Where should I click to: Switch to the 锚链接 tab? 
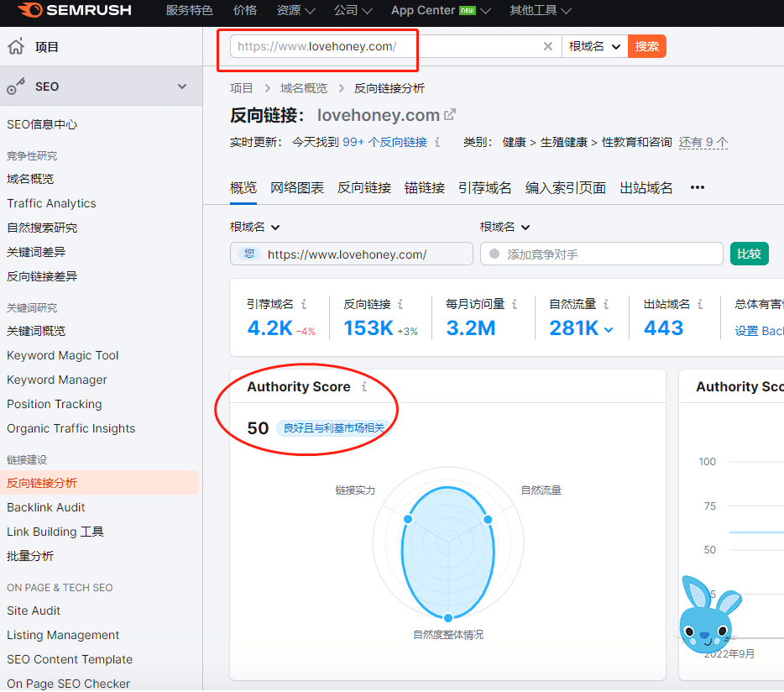click(425, 188)
